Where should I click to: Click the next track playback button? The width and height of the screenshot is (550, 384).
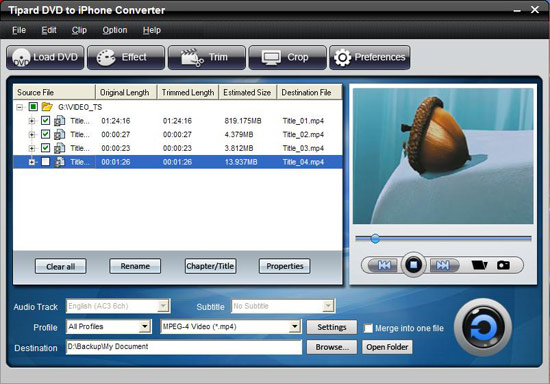[x=443, y=265]
